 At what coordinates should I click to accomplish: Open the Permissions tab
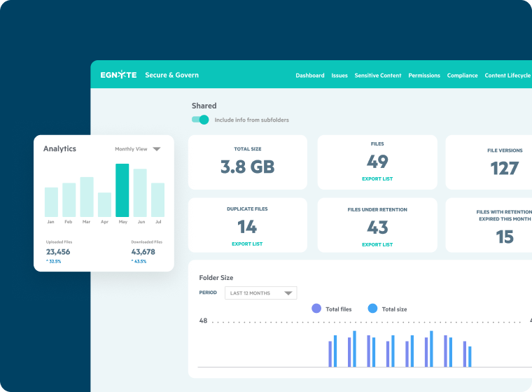pyautogui.click(x=424, y=76)
